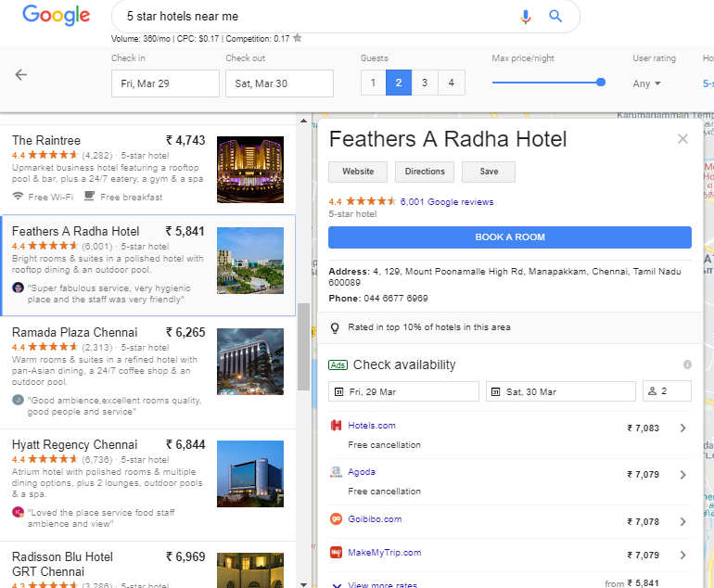Click the Goibibo logo icon
This screenshot has height=588, width=714.
click(x=336, y=518)
